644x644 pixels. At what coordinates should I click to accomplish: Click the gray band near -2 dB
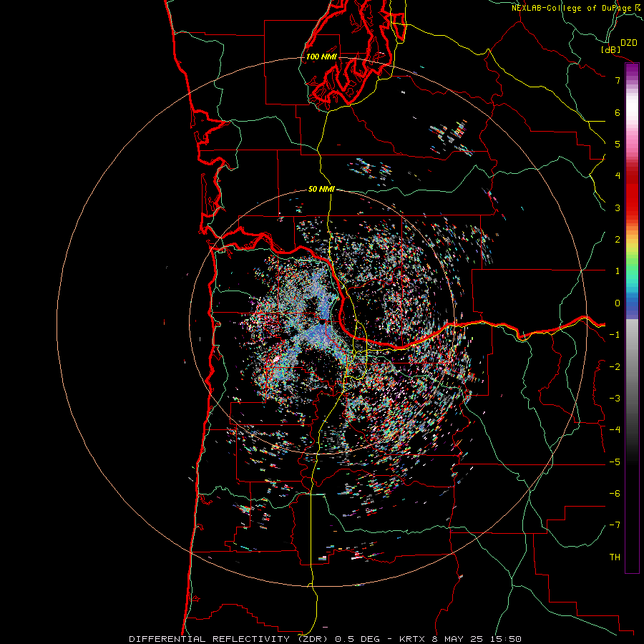point(632,366)
